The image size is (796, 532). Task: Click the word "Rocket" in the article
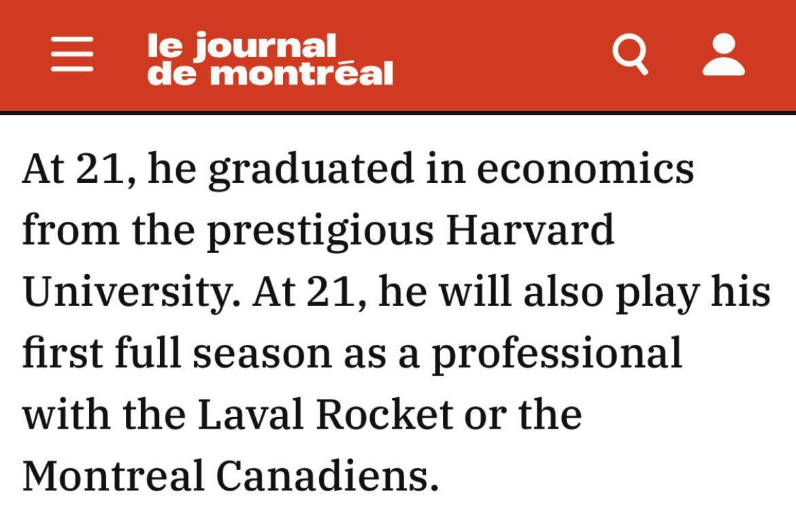pos(385,414)
